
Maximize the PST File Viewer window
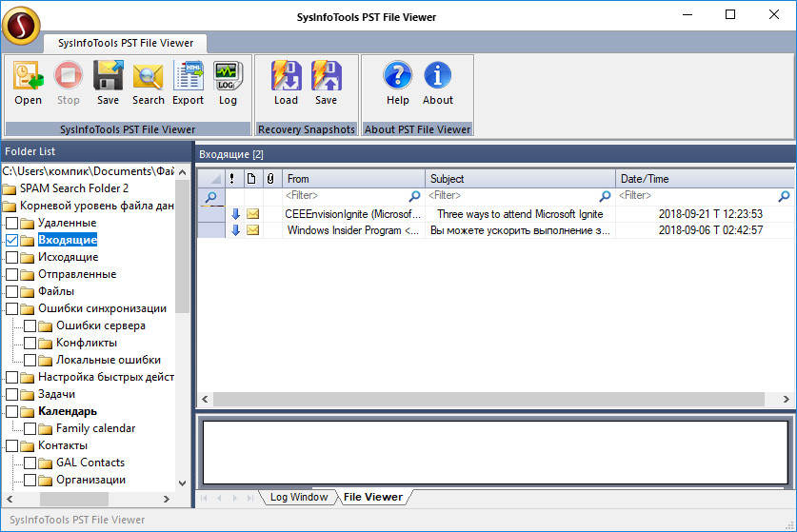tap(730, 14)
